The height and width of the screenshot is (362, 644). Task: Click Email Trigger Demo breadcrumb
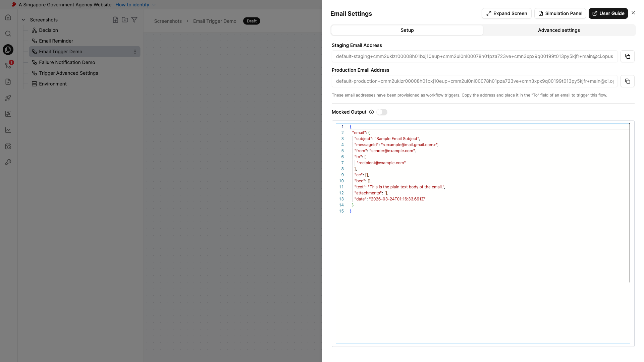point(215,21)
